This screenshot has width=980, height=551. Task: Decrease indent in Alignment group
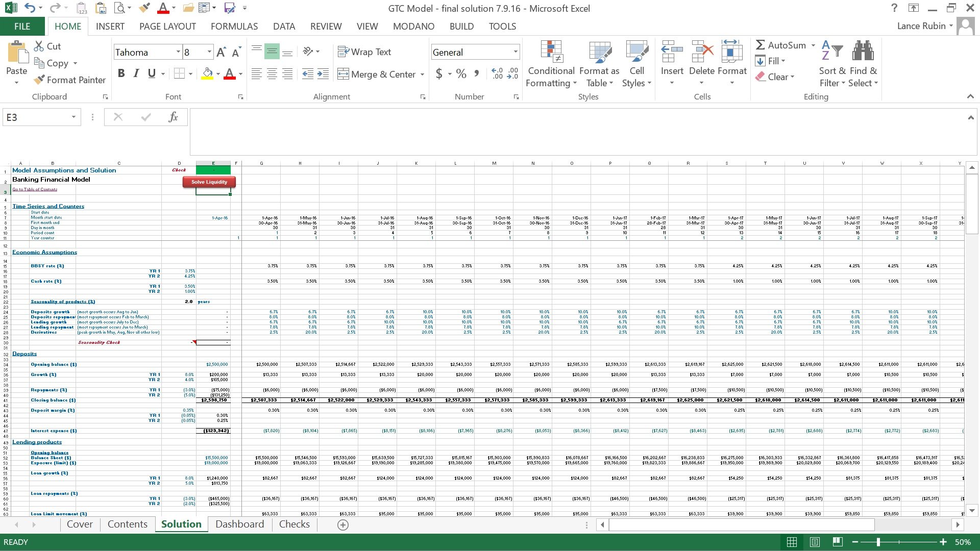pyautogui.click(x=308, y=74)
